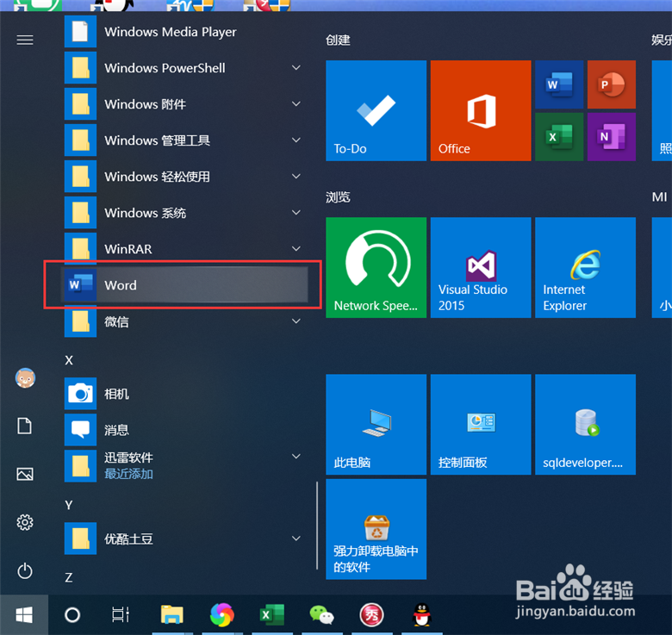Click the Z letter group header
Screen dimensions: 672x635
tap(69, 577)
